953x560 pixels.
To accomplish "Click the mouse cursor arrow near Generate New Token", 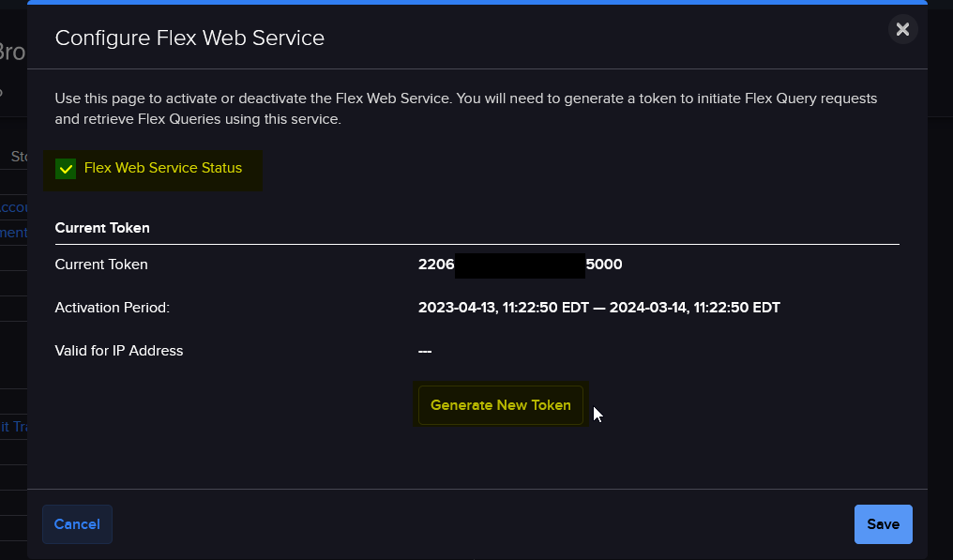I will (x=597, y=413).
